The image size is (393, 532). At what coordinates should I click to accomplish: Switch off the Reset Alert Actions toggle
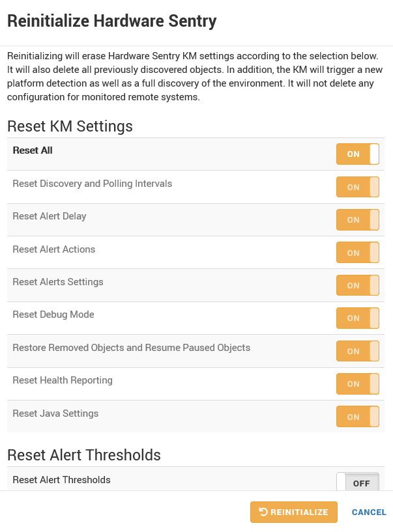pyautogui.click(x=357, y=253)
